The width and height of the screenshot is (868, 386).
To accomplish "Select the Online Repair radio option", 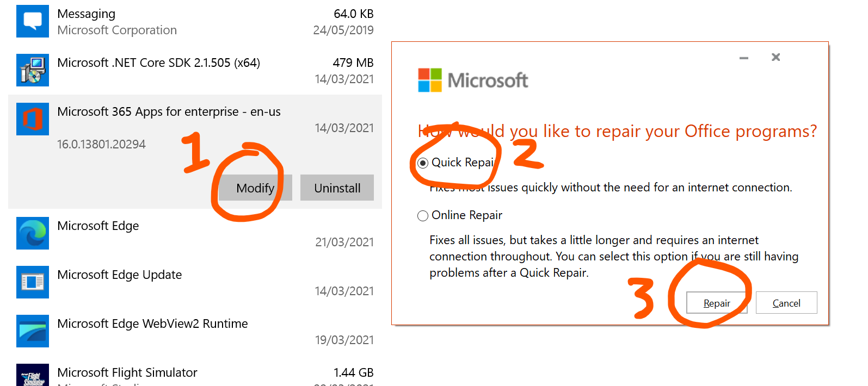I will (423, 216).
